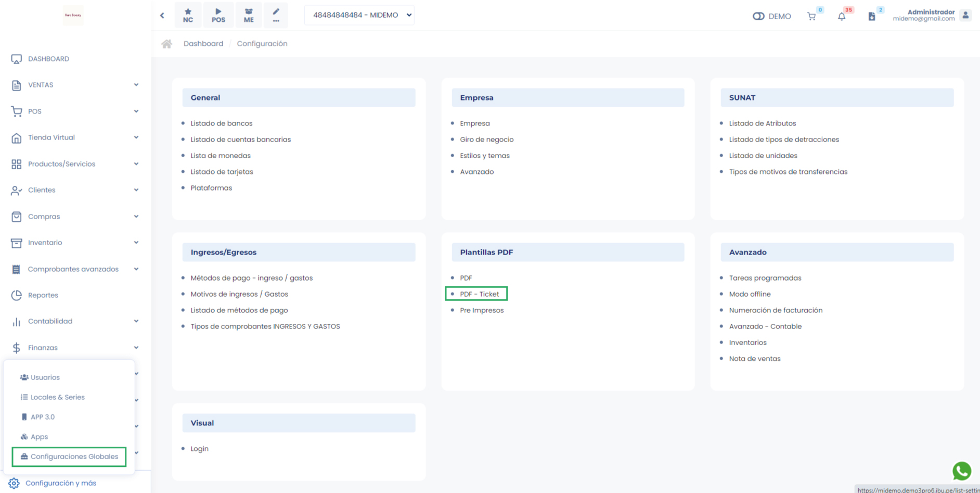This screenshot has width=980, height=493.
Task: Click the Administrador user profile avatar
Action: click(x=965, y=15)
